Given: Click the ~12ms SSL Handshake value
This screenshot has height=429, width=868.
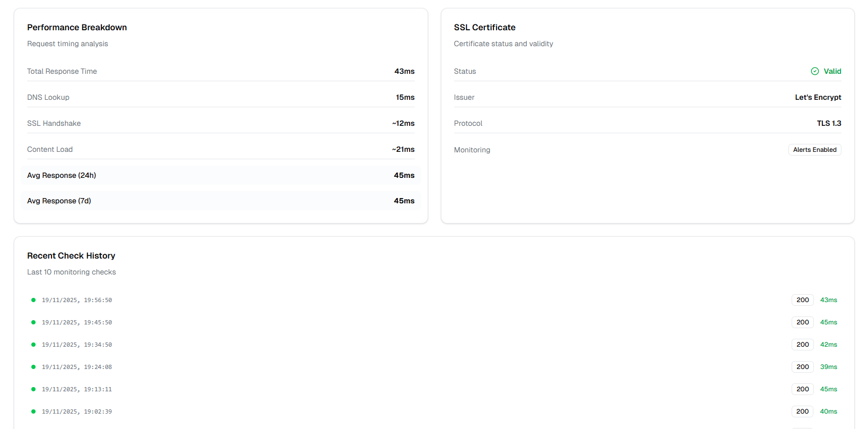Looking at the screenshot, I should coord(403,123).
